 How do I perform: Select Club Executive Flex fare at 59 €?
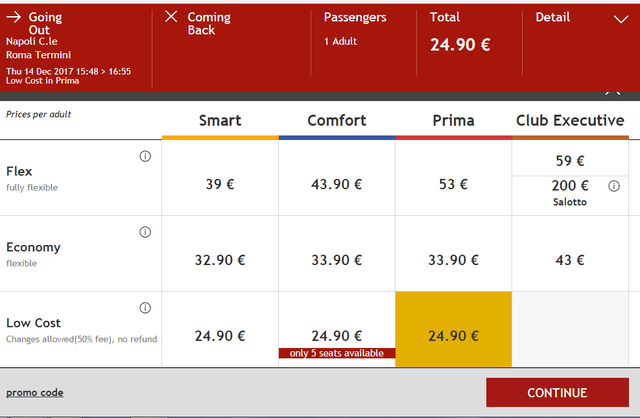click(570, 158)
